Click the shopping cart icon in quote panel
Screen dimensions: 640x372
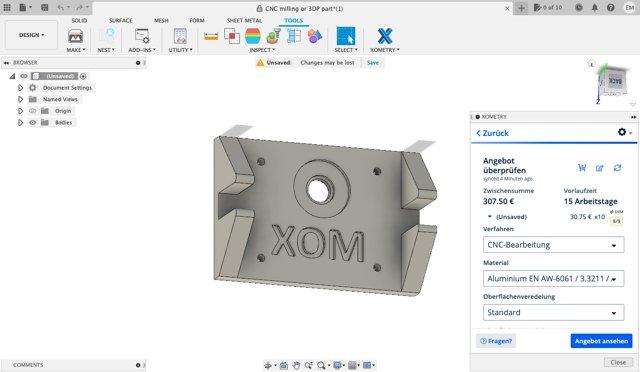pos(582,167)
